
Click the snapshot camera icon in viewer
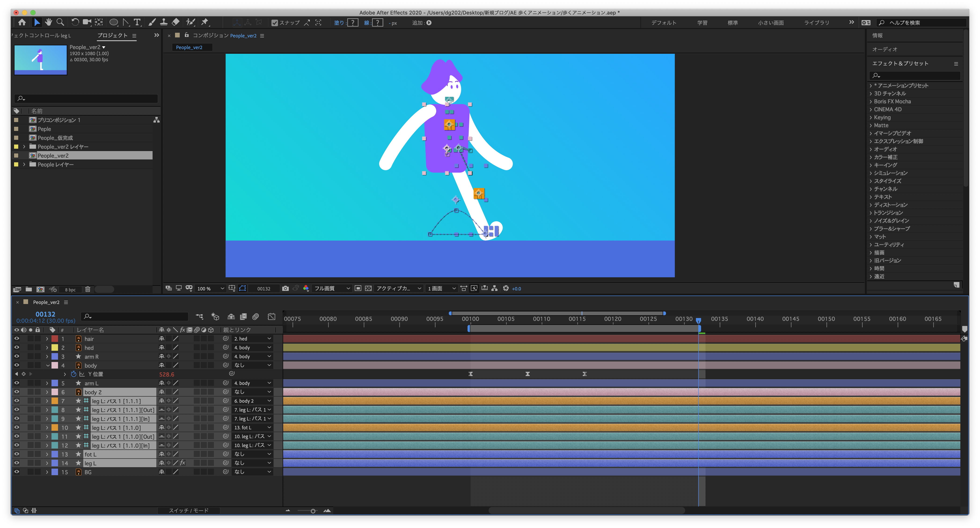285,289
